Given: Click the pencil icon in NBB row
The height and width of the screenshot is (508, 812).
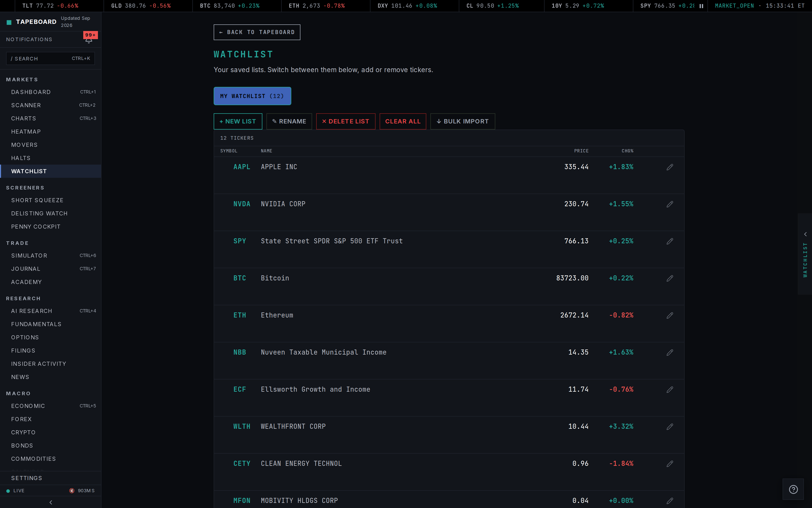Looking at the screenshot, I should pyautogui.click(x=670, y=353).
